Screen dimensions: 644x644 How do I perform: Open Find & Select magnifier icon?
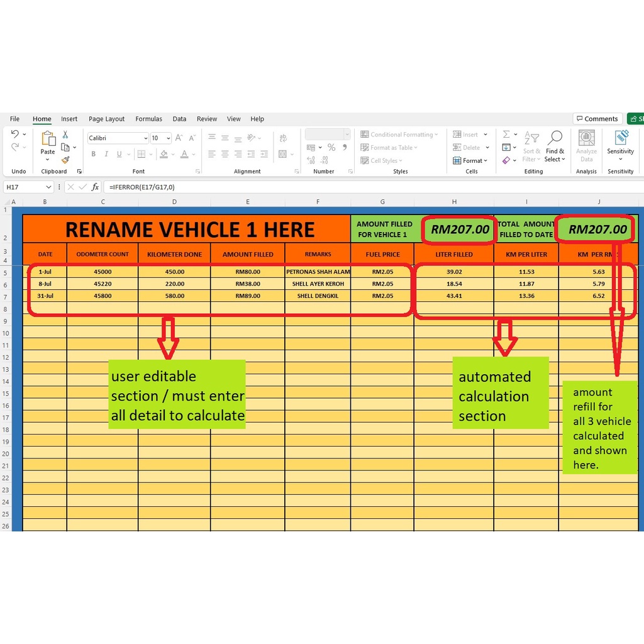[556, 136]
